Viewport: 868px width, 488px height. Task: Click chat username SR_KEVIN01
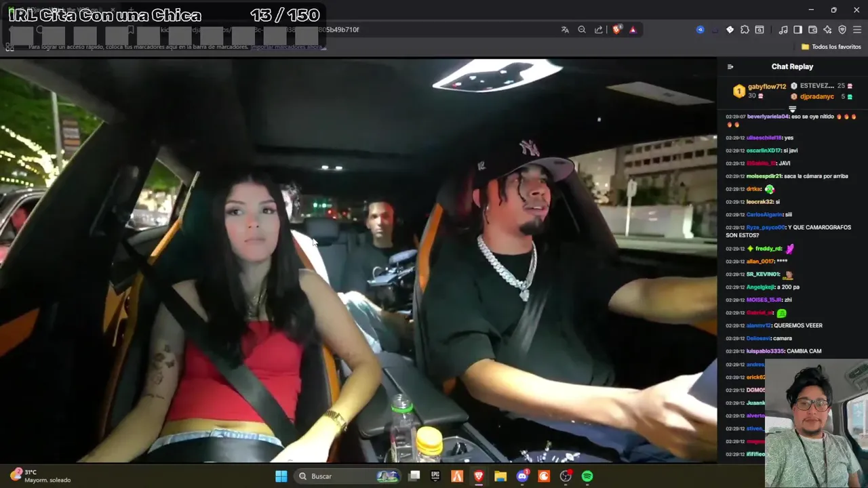763,274
